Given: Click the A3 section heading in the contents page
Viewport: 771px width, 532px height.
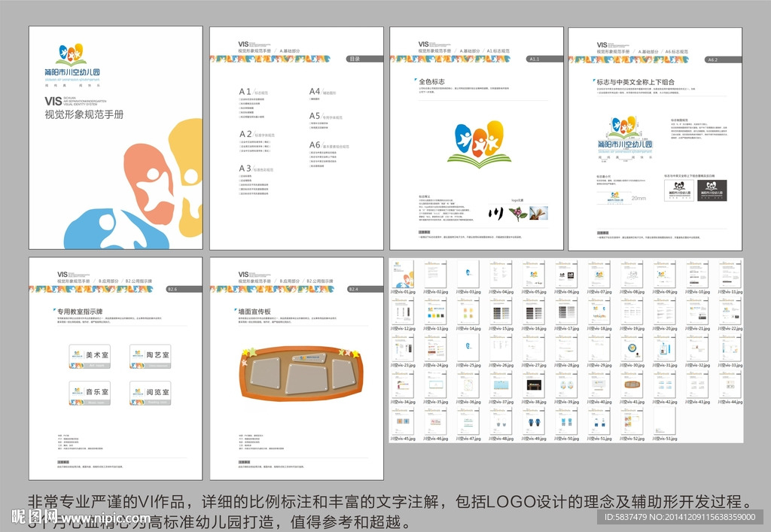Looking at the screenshot, I should tap(256, 169).
